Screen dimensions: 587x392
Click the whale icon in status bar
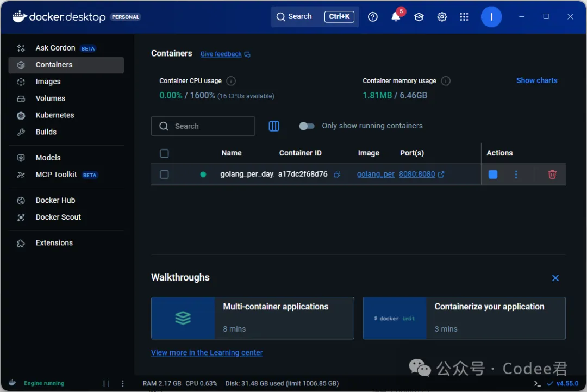tap(13, 383)
